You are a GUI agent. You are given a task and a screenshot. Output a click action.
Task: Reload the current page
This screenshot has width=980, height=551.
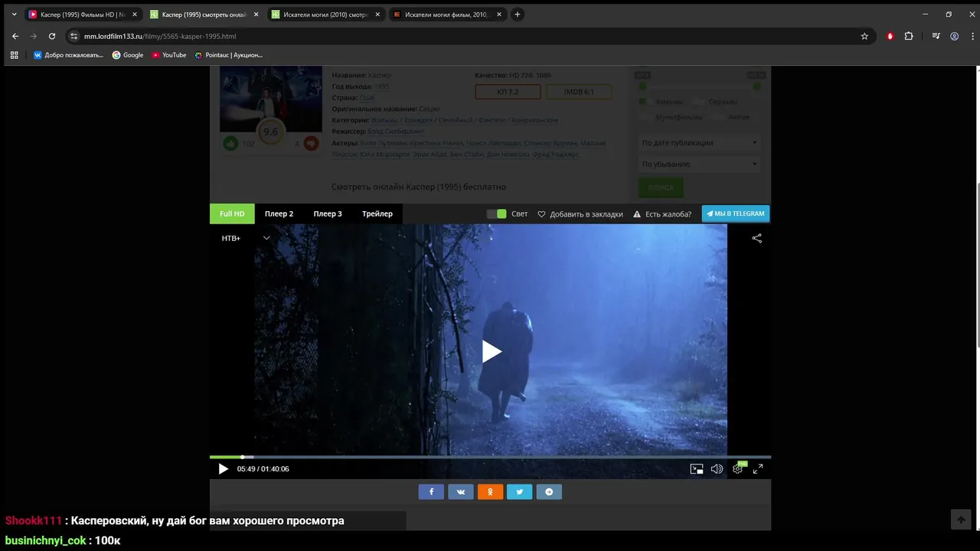click(52, 36)
